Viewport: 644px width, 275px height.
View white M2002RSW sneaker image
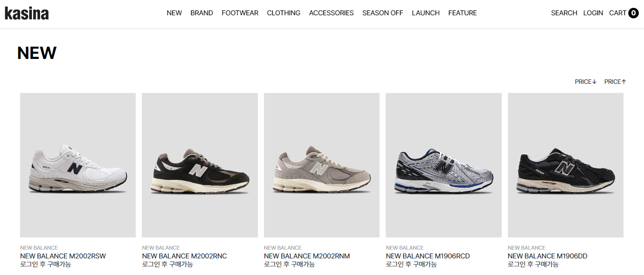click(x=78, y=165)
